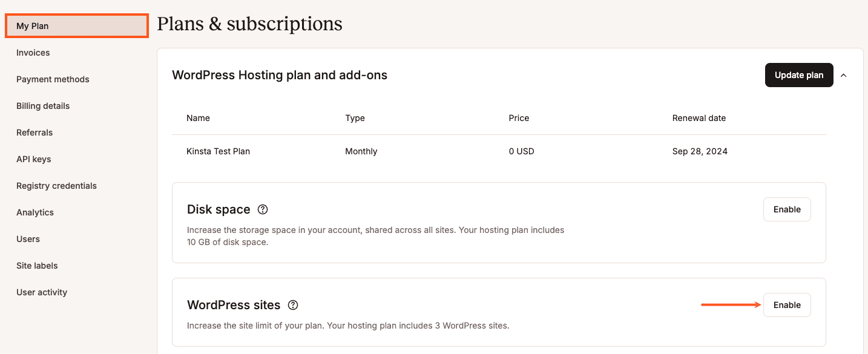Select My Plan in the sidebar
Image resolution: width=868 pixels, height=354 pixels.
pyautogui.click(x=33, y=25)
